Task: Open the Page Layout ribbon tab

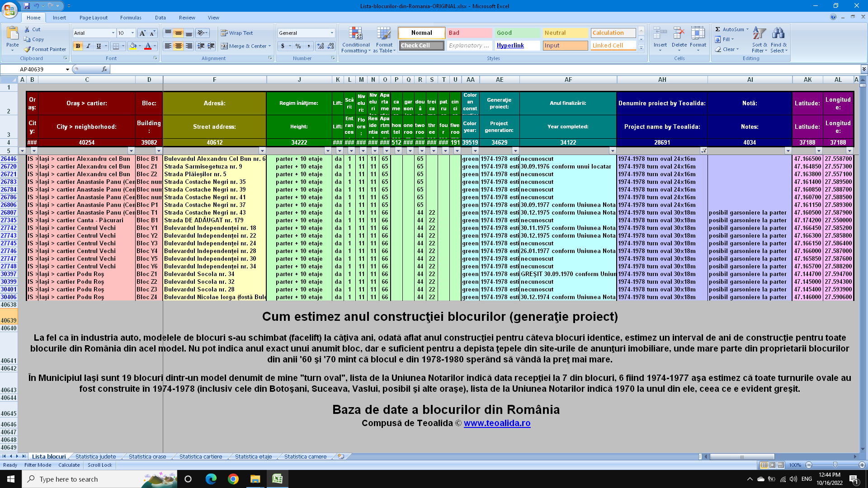Action: (94, 18)
